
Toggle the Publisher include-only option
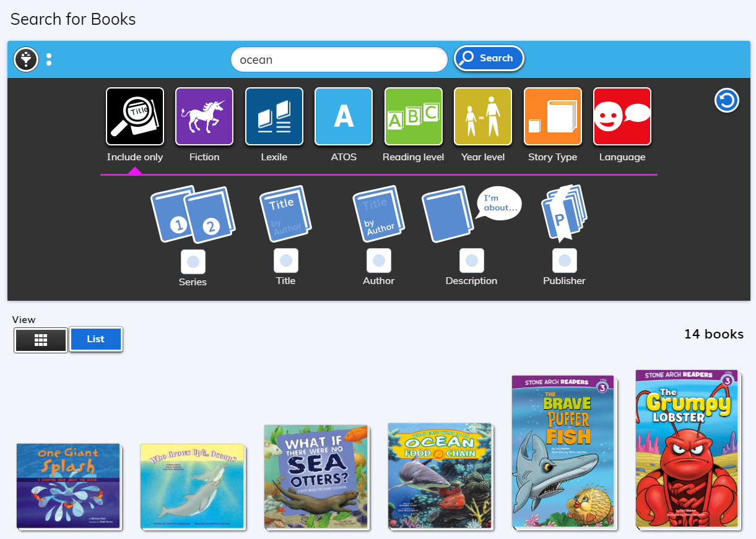tap(565, 261)
